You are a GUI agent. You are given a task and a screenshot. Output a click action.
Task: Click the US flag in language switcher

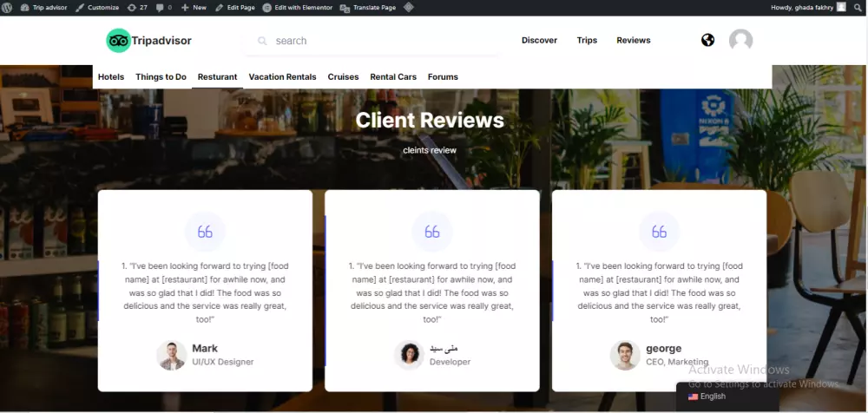pyautogui.click(x=693, y=397)
